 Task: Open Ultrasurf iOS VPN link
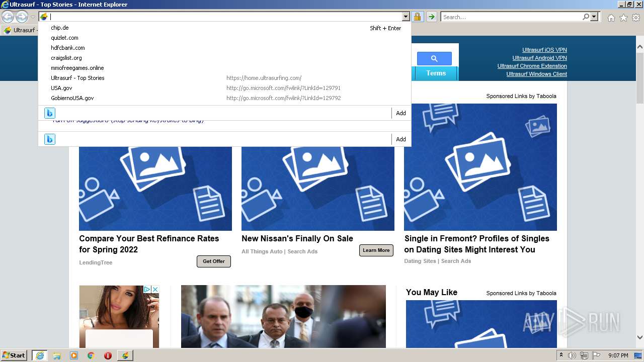click(x=544, y=50)
